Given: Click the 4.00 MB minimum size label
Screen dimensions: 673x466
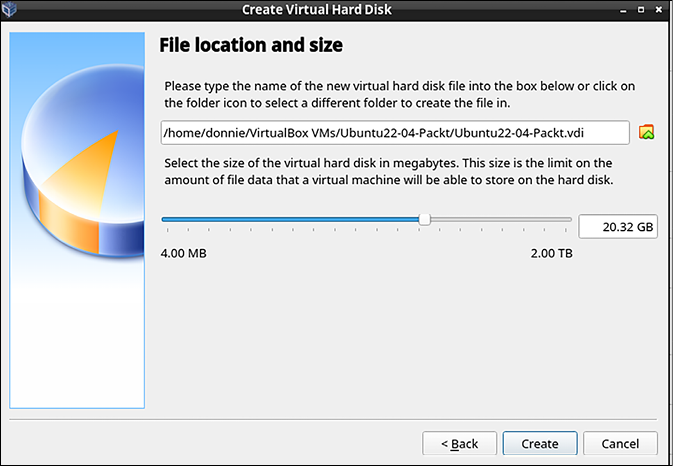Looking at the screenshot, I should (x=184, y=253).
